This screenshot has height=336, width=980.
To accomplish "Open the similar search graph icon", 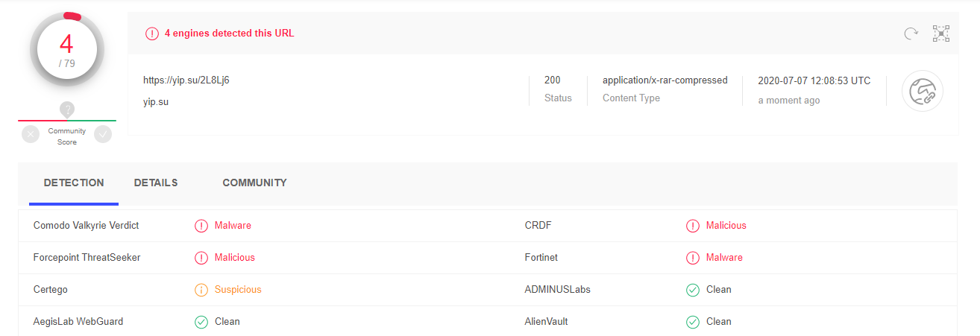I will tap(941, 34).
